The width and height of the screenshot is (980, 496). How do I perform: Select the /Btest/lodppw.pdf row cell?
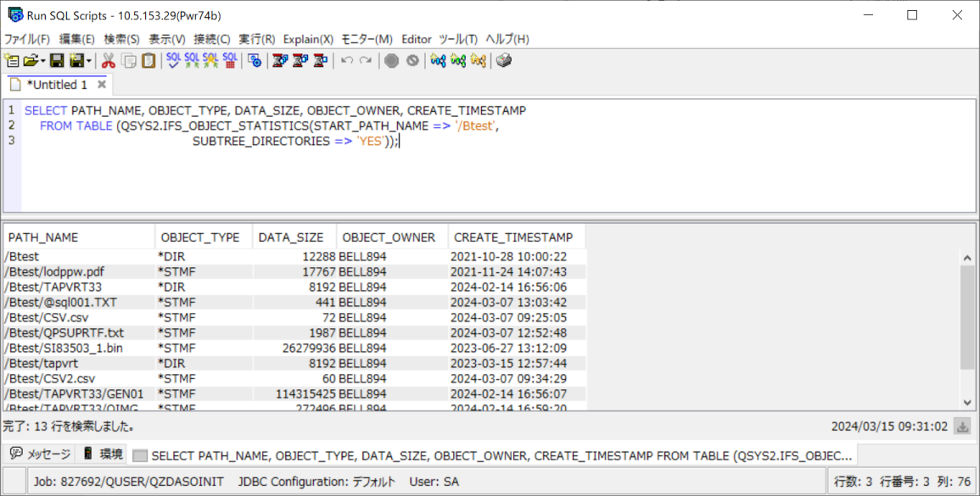[x=79, y=271]
